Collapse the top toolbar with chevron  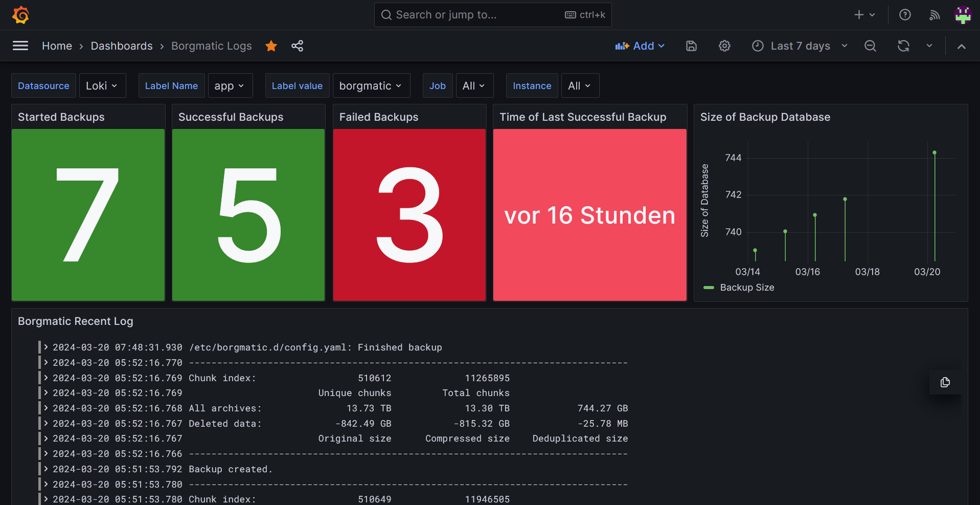(x=962, y=46)
